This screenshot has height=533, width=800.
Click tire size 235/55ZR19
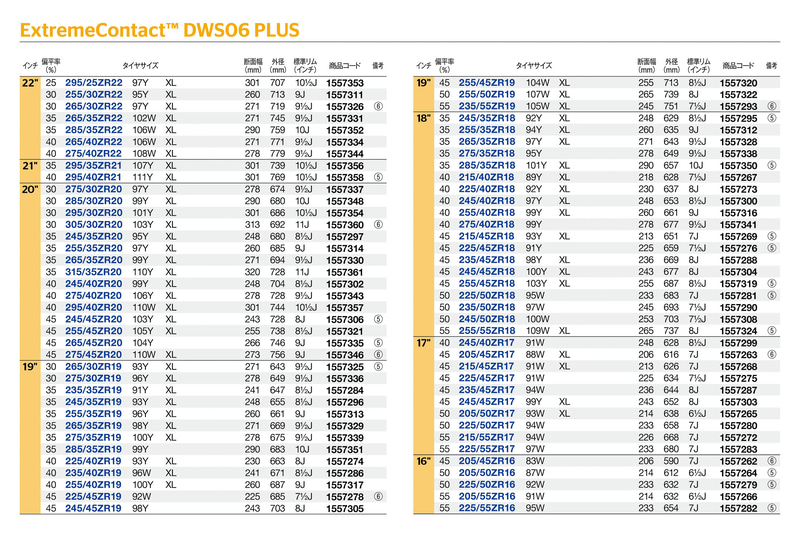pos(487,106)
